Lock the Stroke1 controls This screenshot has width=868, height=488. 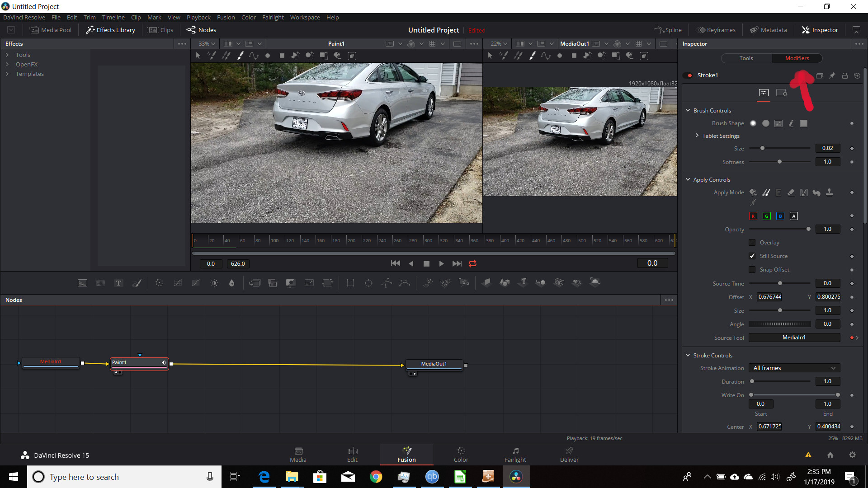coord(844,75)
